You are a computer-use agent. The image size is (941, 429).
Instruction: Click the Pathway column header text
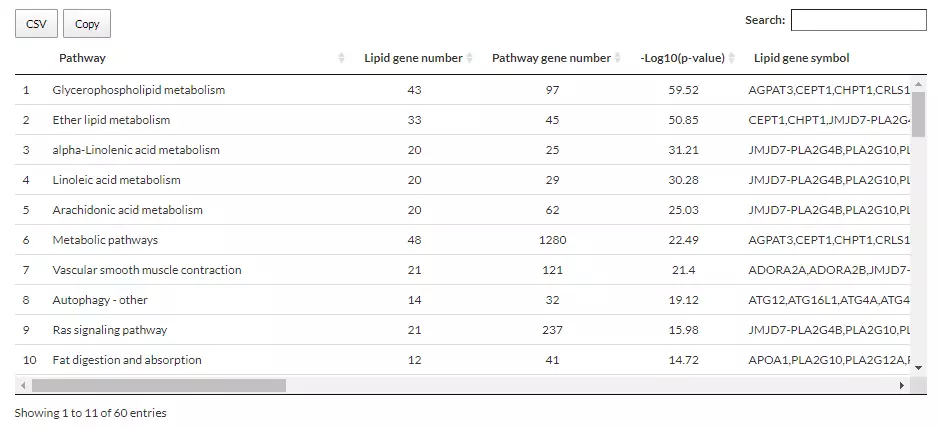tap(82, 58)
